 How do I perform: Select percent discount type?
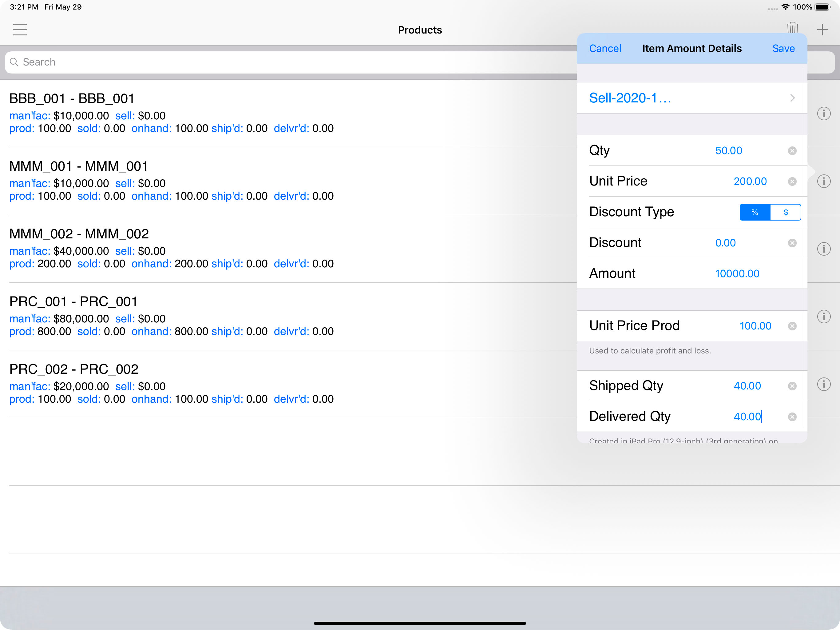coord(755,212)
